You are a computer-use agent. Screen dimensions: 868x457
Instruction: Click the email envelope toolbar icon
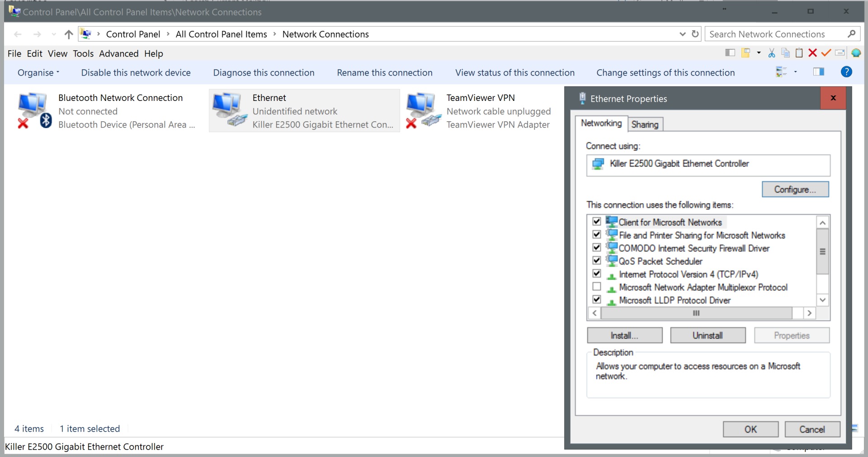coord(840,53)
